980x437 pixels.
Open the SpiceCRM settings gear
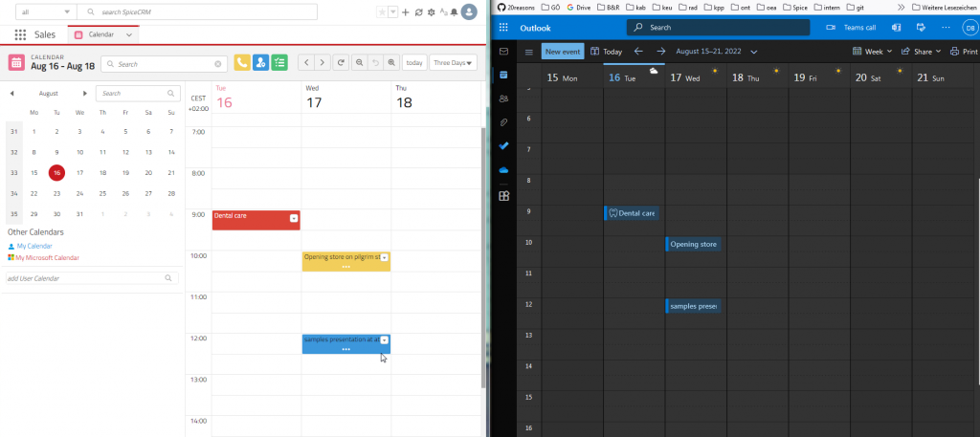pos(432,11)
